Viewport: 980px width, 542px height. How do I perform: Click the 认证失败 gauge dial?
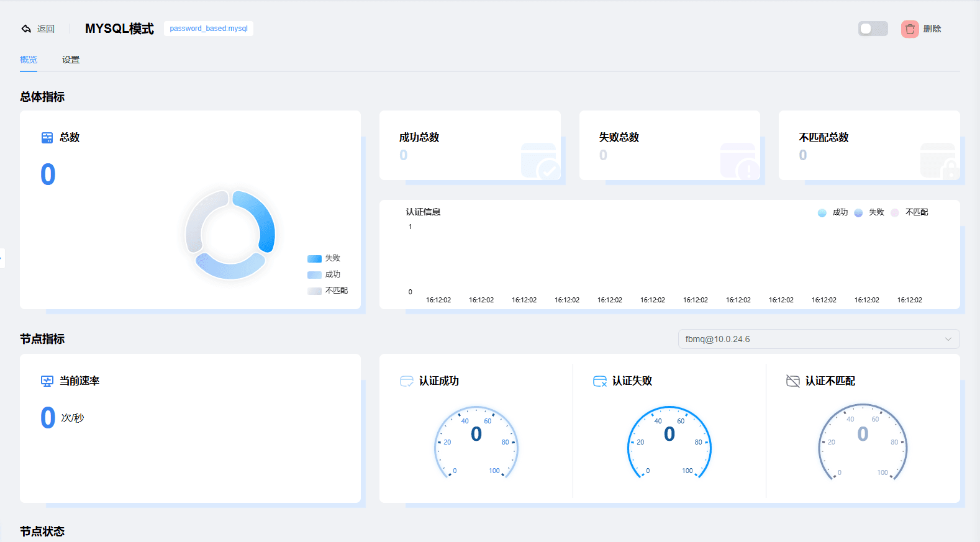[669, 442]
